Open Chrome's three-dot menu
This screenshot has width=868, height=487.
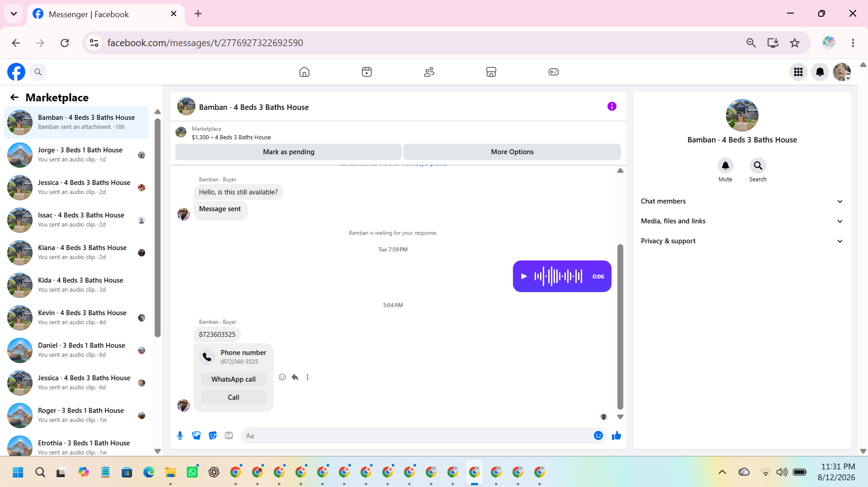pos(853,43)
